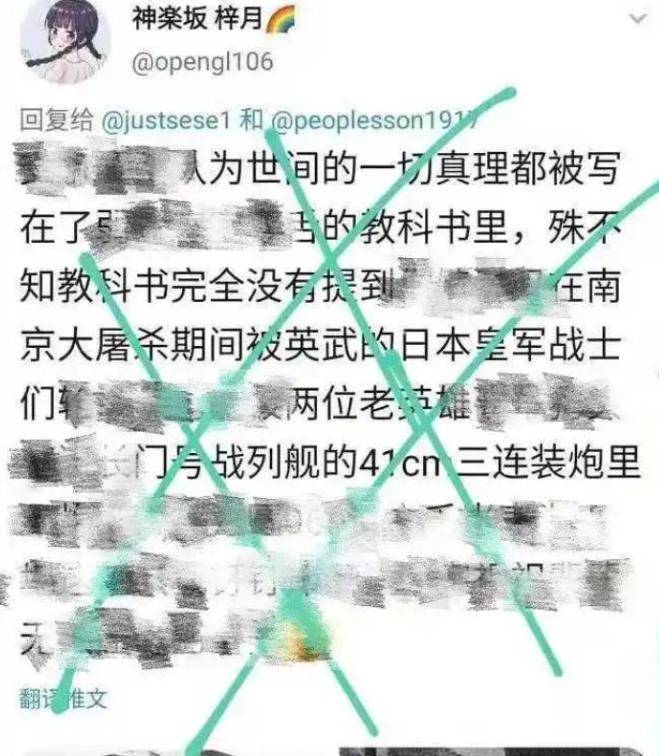
Task: Expand the tweet options chevron
Action: coord(638,19)
